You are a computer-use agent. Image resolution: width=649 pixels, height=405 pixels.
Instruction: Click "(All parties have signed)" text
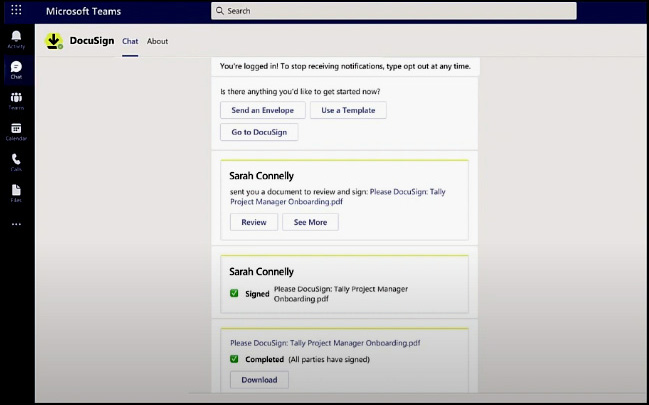click(329, 359)
